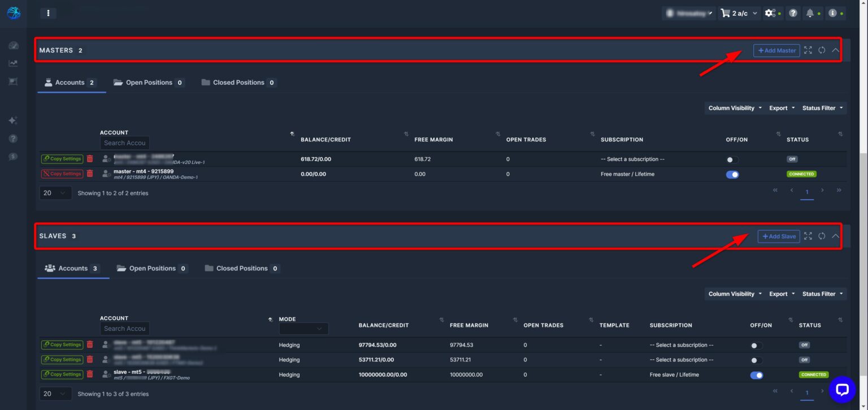Open Column Visibility dropdown in Masters section
868x410 pixels.
tap(735, 108)
